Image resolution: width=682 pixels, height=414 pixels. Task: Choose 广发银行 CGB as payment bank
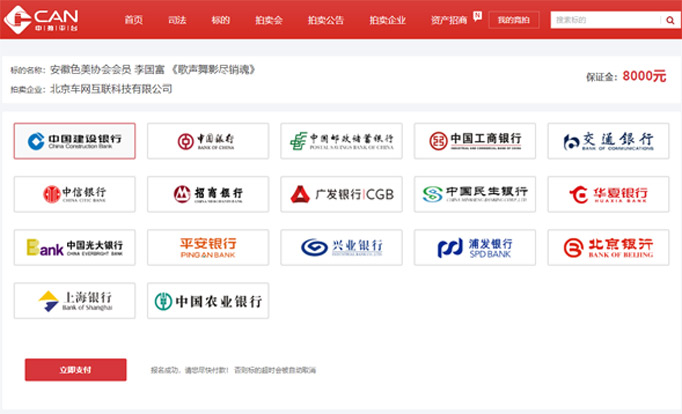(x=341, y=194)
